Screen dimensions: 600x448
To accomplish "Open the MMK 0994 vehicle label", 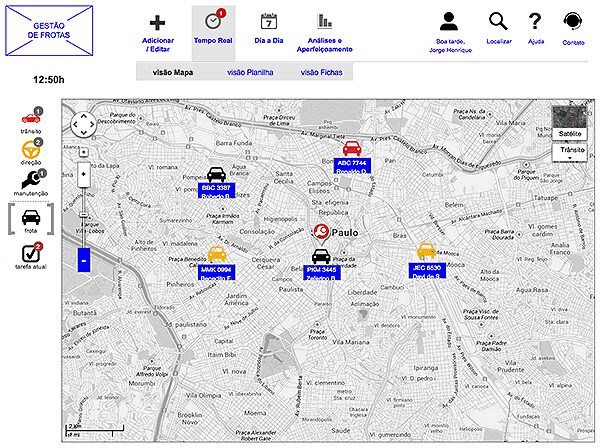I will (x=217, y=273).
